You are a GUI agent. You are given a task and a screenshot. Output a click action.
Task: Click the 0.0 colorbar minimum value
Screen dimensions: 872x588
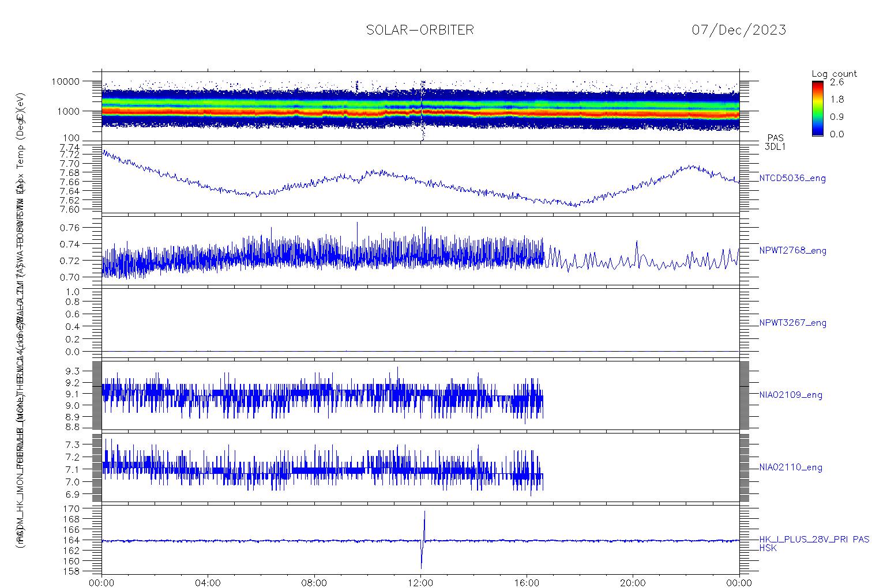(x=837, y=134)
